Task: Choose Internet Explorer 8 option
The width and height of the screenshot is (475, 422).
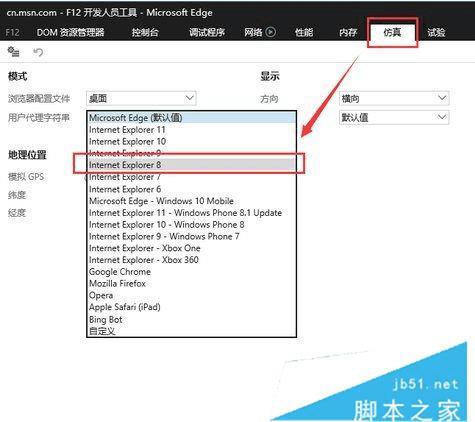Action: pos(192,165)
